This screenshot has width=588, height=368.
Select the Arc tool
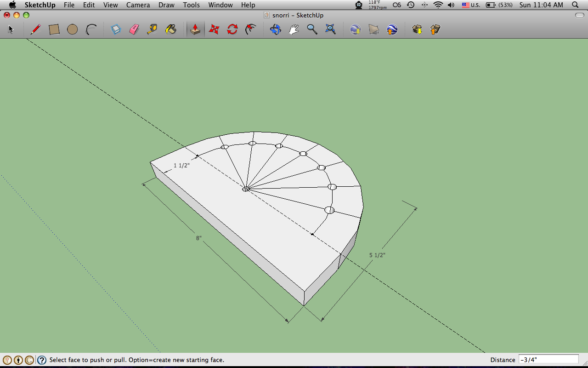pyautogui.click(x=91, y=29)
